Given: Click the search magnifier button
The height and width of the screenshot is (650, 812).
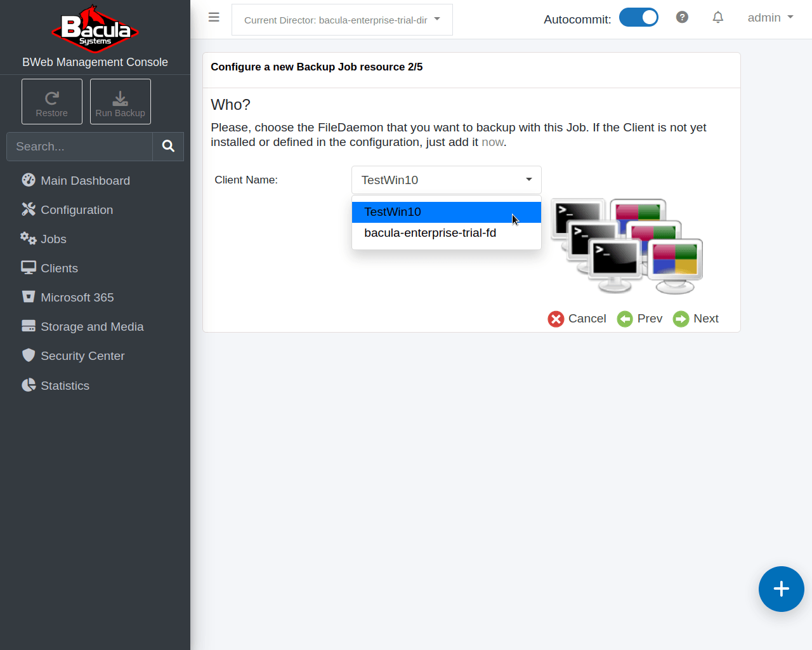Looking at the screenshot, I should click(x=168, y=147).
